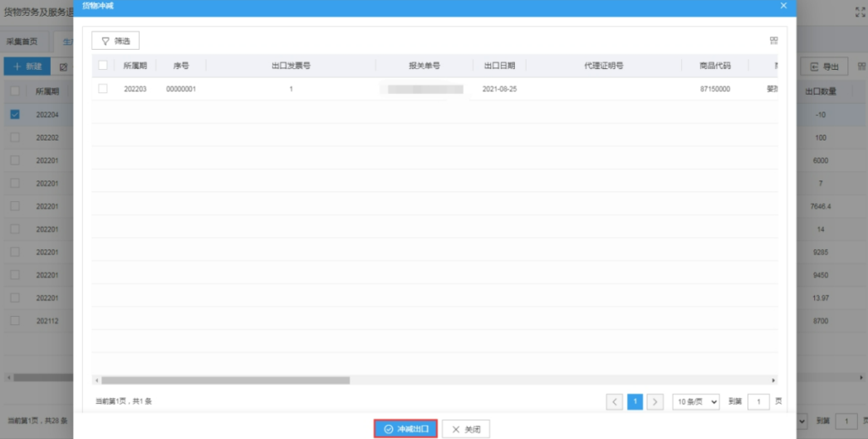Uncheck the 202204 row checkbox

coord(15,114)
